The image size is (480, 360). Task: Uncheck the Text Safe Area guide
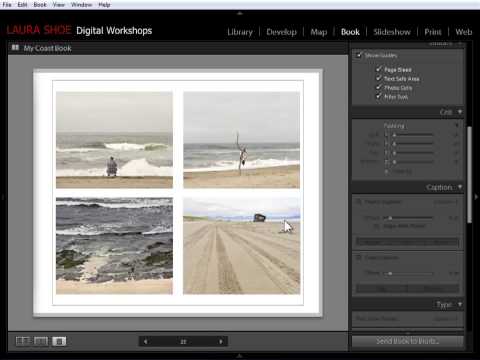click(379, 78)
